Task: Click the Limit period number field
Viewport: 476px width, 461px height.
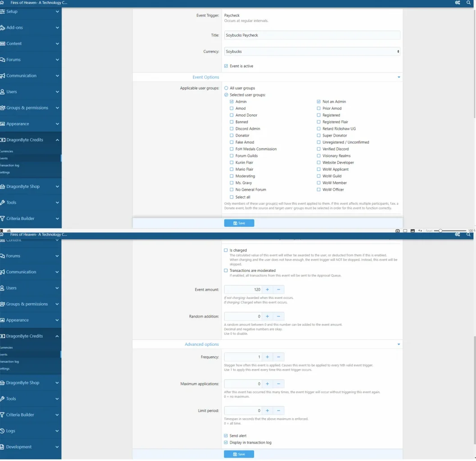Action: tap(243, 411)
